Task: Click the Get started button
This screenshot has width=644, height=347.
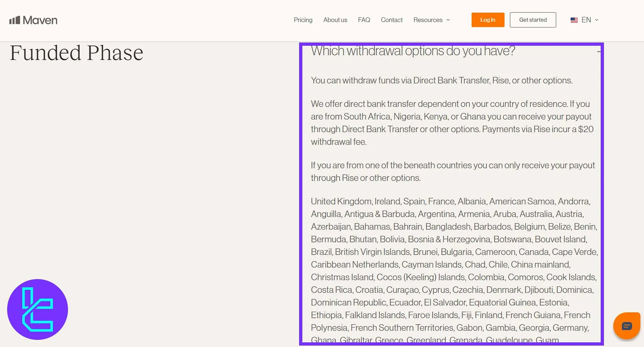Action: [x=532, y=20]
